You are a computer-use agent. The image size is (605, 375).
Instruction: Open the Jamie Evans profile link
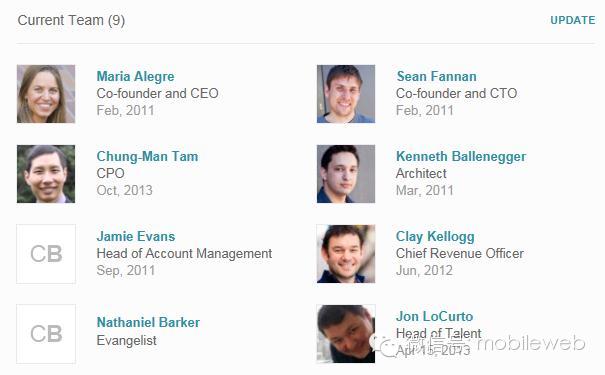pos(136,236)
